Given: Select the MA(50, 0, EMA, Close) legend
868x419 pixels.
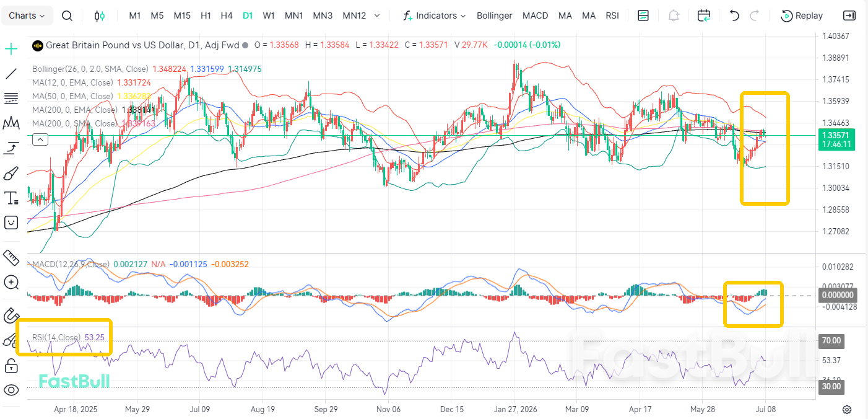Looking at the screenshot, I should (72, 96).
